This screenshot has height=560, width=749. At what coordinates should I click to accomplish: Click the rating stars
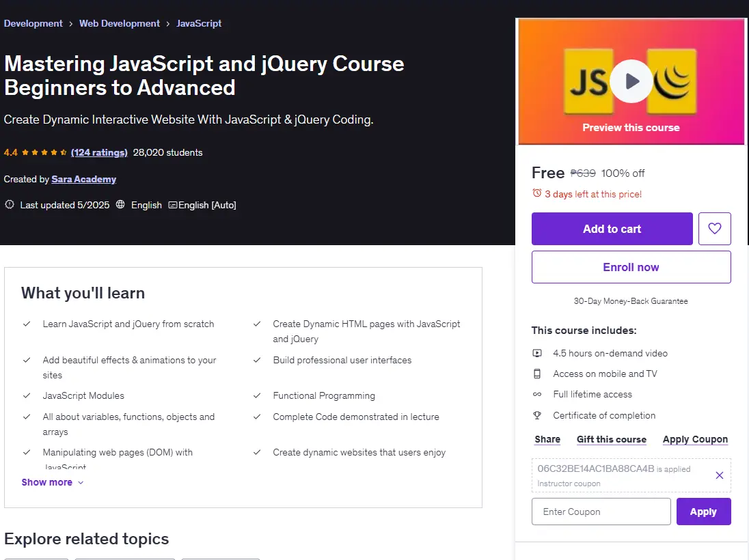click(x=44, y=152)
